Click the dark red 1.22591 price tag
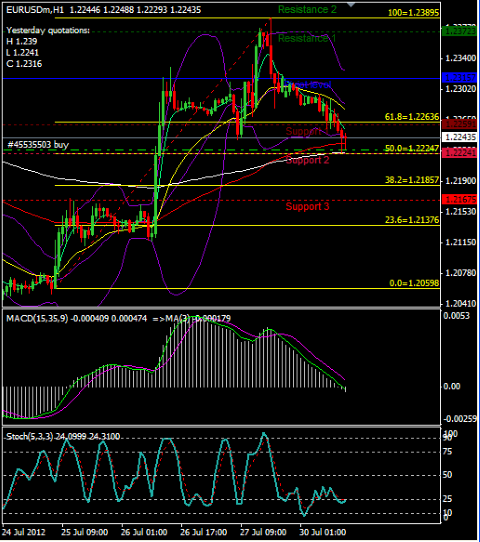Viewport: 480px width, 542px height. coord(460,124)
